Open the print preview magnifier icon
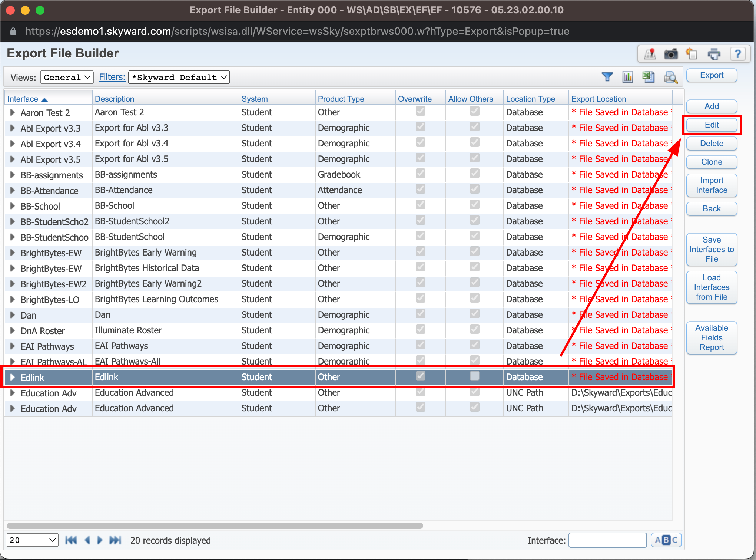 tap(671, 77)
